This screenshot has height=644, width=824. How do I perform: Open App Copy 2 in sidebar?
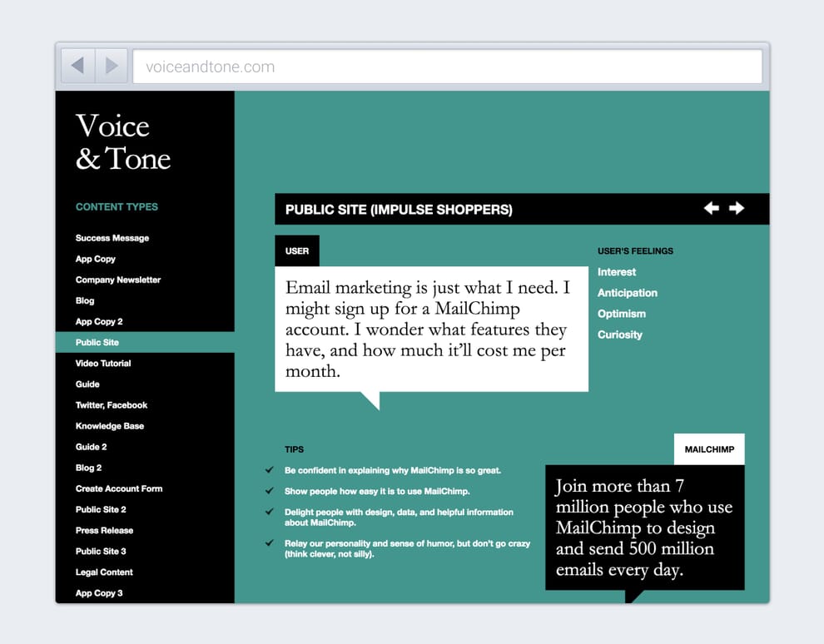(x=99, y=321)
